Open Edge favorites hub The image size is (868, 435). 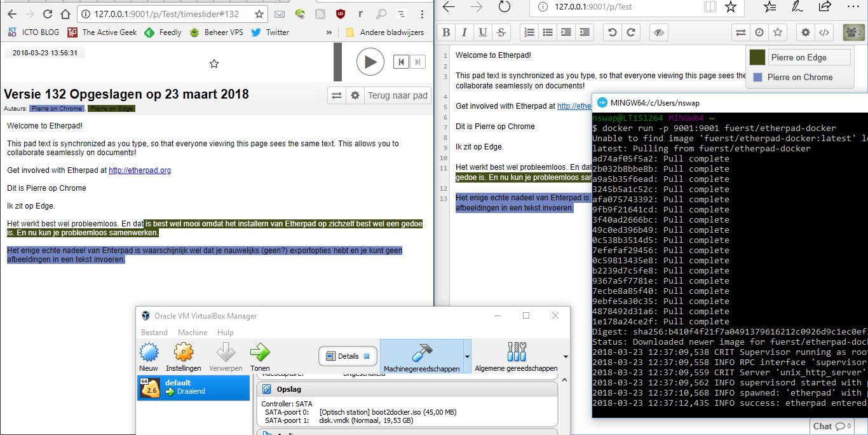pyautogui.click(x=770, y=6)
